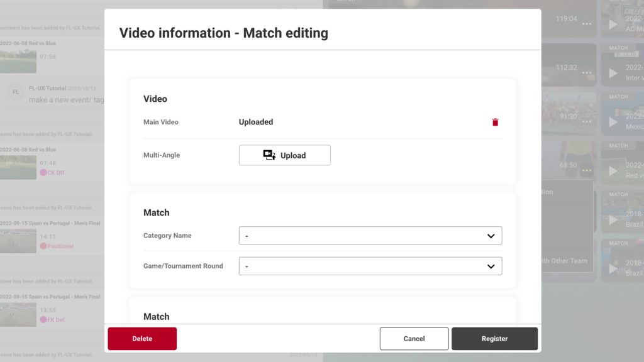Viewport: 644px width, 362px height.
Task: Open more options for the 119:04 video
Action: point(587,24)
